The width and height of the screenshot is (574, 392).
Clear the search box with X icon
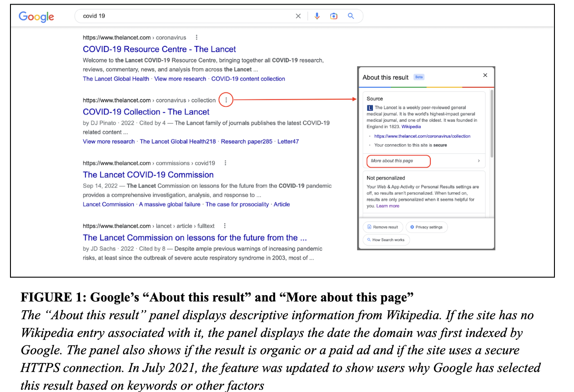coord(298,16)
